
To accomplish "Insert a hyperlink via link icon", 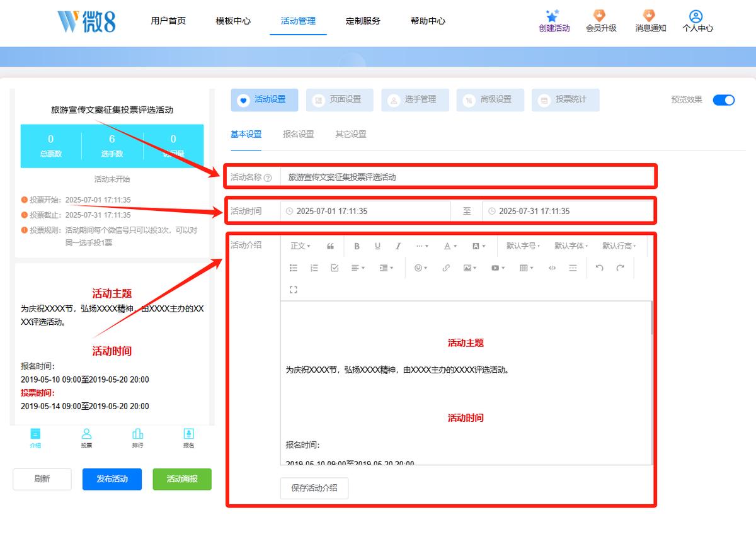I will tap(446, 268).
